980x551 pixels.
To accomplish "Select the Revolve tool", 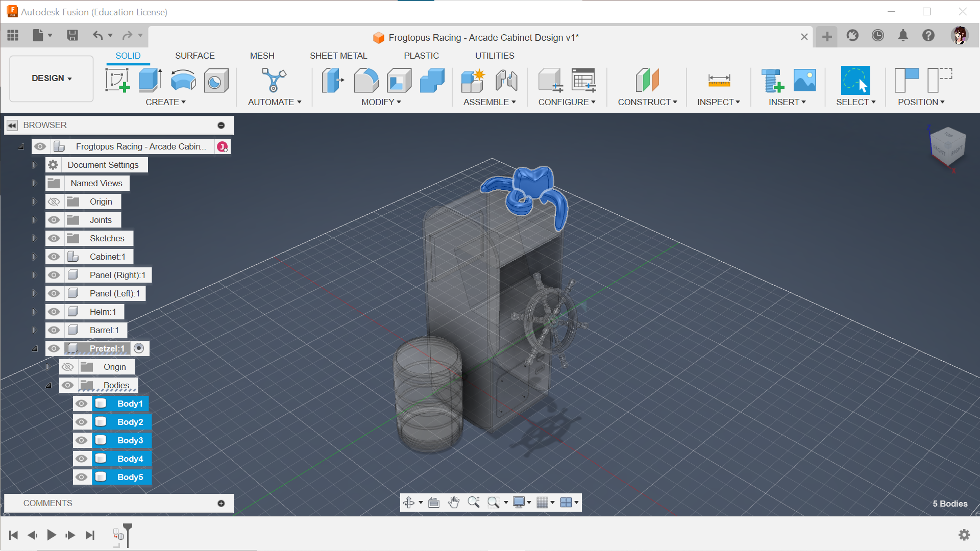I will (x=183, y=80).
